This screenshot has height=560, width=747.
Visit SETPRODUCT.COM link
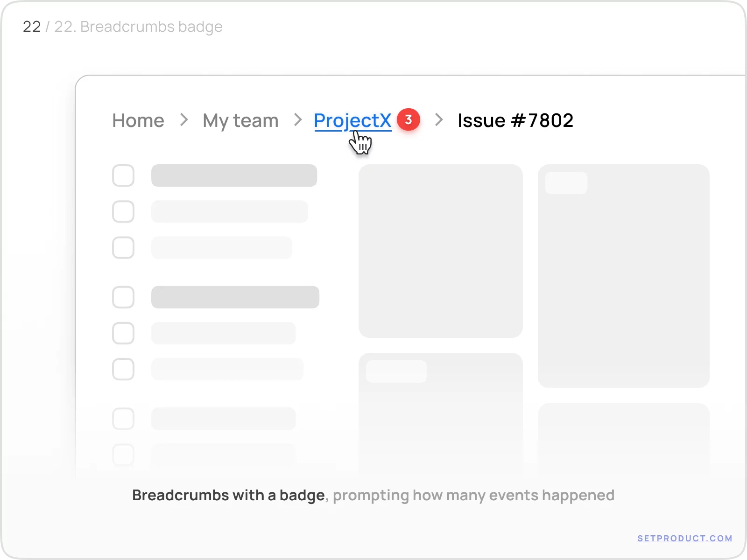[685, 538]
